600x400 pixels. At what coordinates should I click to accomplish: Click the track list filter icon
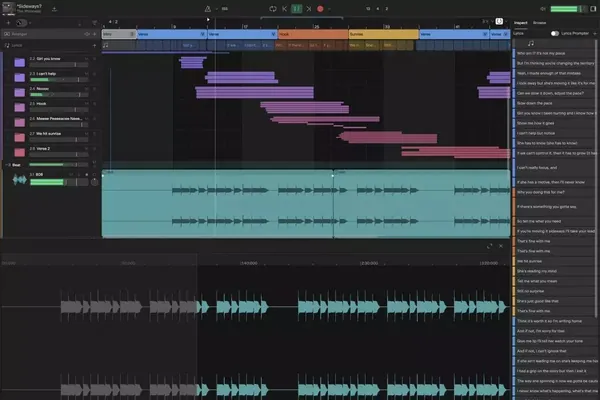coord(95,23)
